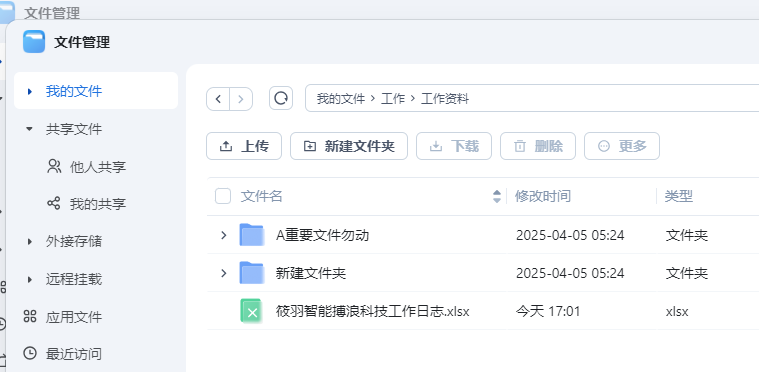
Task: Click 文件管理 title of background window
Action: pyautogui.click(x=52, y=13)
